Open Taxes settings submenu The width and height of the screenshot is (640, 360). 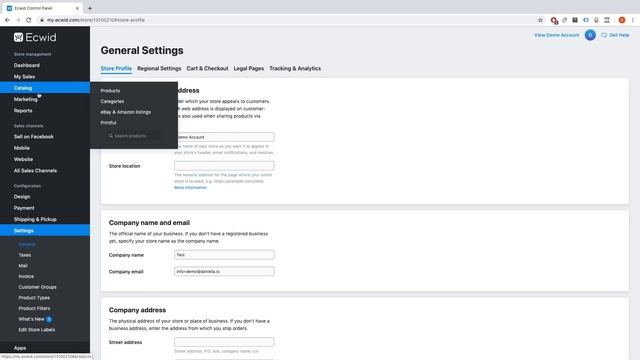[24, 255]
